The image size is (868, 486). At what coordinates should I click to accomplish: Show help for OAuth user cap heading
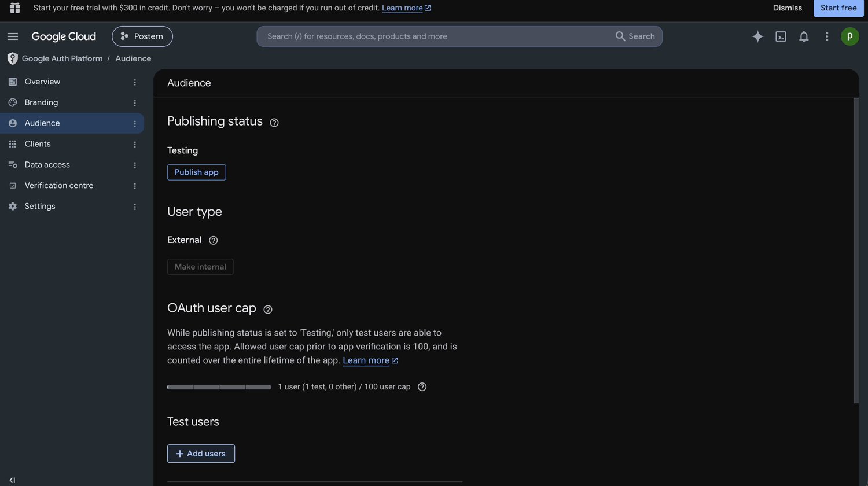(268, 310)
